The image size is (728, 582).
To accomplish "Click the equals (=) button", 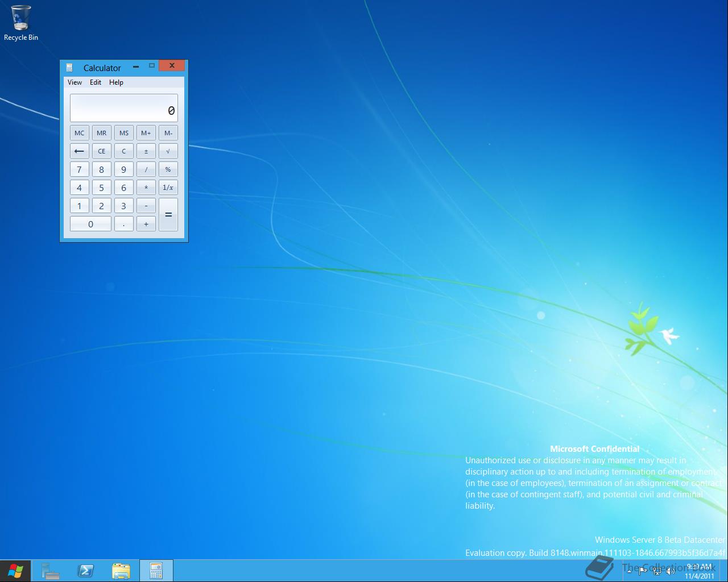I will 168,215.
